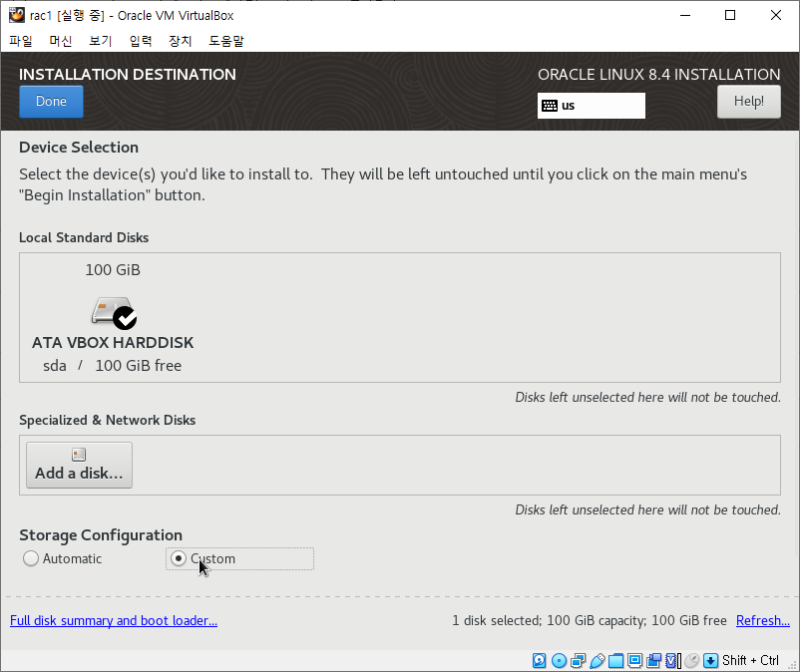This screenshot has width=800, height=672.
Task: Click the USB devices status icon
Action: tap(597, 661)
